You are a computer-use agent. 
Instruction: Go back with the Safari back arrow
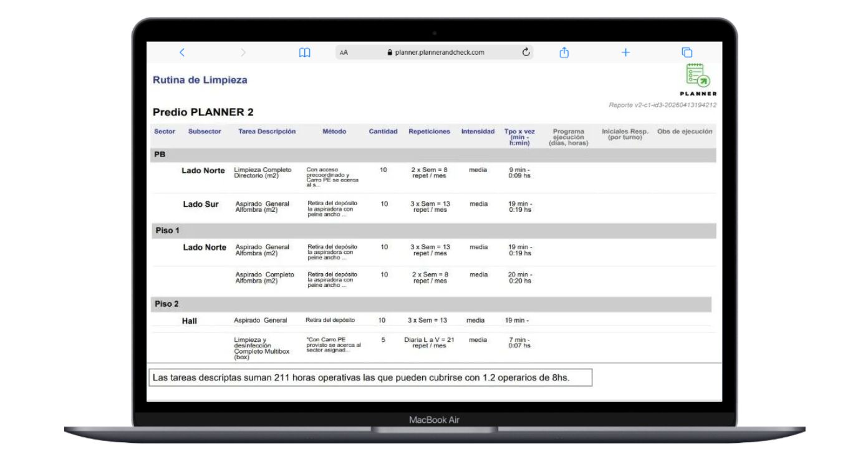click(182, 52)
